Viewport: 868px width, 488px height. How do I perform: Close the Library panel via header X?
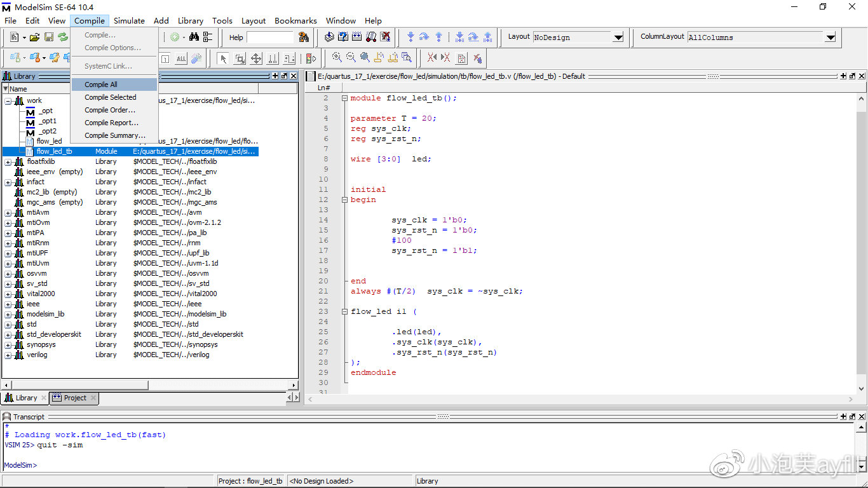[x=292, y=76]
